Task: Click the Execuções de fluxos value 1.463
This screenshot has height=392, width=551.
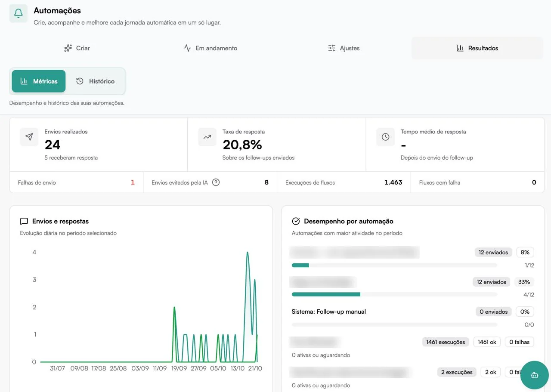Action: coord(393,182)
